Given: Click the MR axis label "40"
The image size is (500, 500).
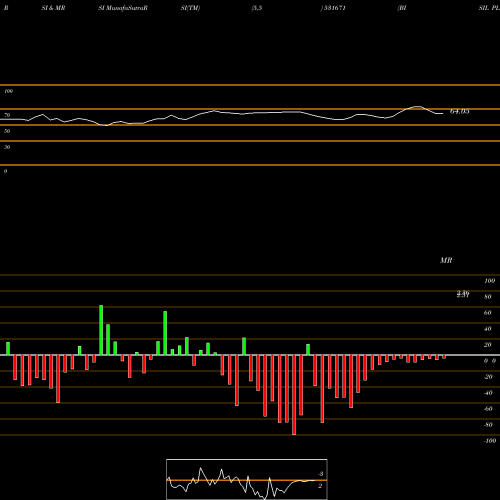Looking at the screenshot, I should click(488, 329).
